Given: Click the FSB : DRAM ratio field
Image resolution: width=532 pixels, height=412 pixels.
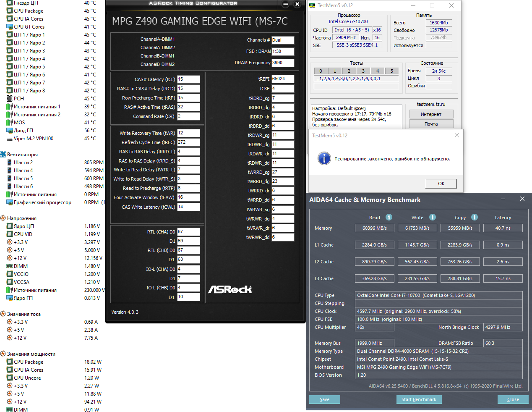Looking at the screenshot, I should coord(283,52).
